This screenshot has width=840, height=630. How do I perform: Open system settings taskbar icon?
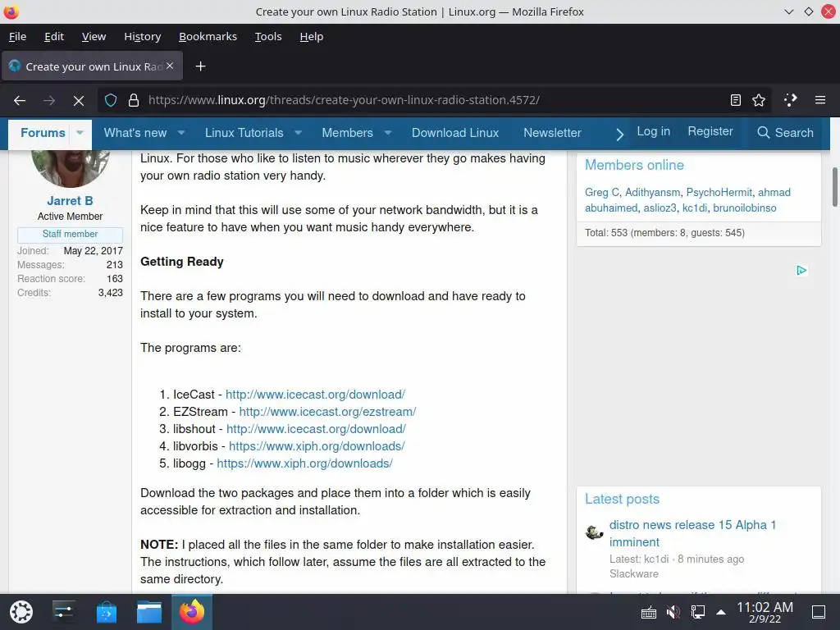[x=64, y=612]
